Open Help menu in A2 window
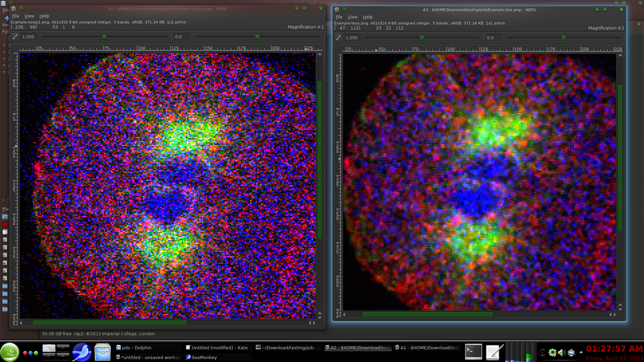Screen dimensions: 644x362 [368, 17]
